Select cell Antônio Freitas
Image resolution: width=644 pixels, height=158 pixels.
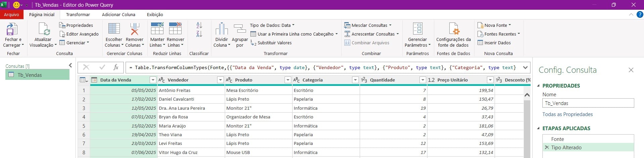point(191,90)
